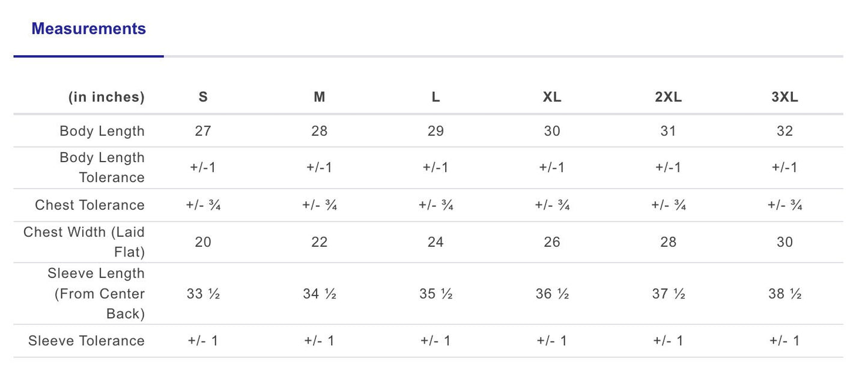Select the 3XL size column header
This screenshot has width=868, height=376.
click(x=785, y=97)
